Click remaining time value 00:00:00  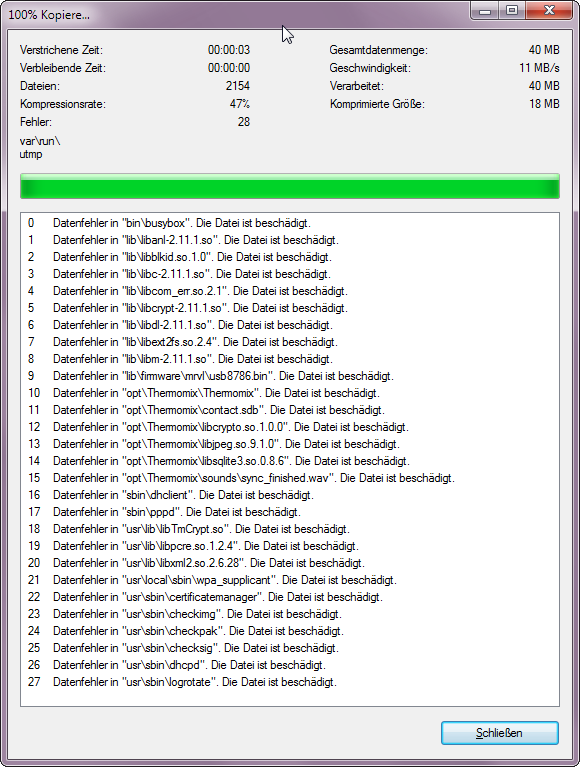coord(229,68)
